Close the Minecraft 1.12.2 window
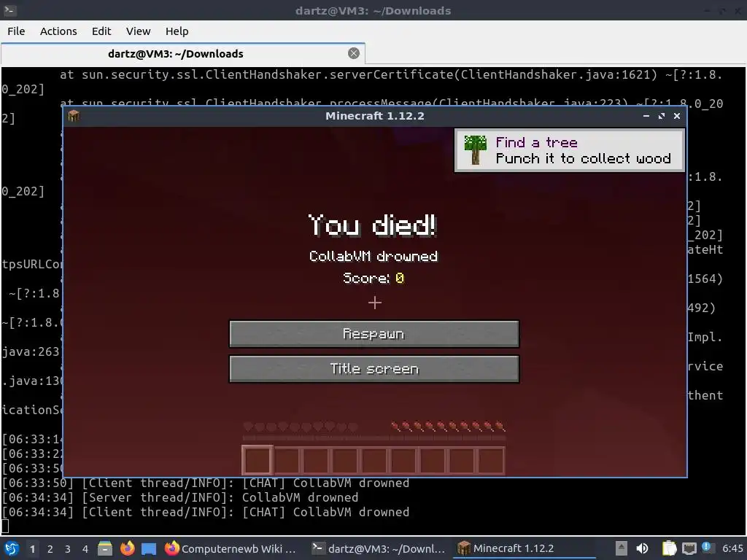This screenshot has height=560, width=747. point(676,116)
